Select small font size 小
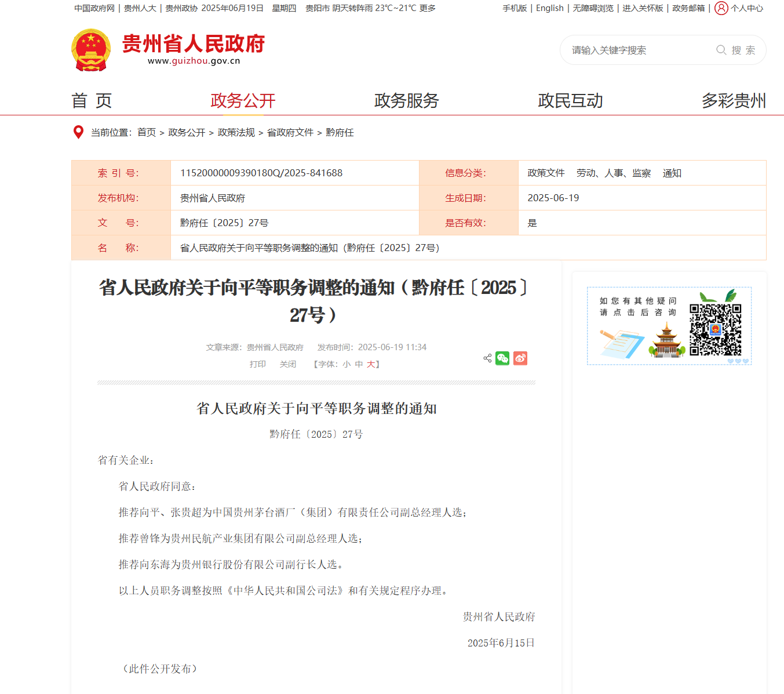Screen dimensions: 784x694 (x=347, y=364)
